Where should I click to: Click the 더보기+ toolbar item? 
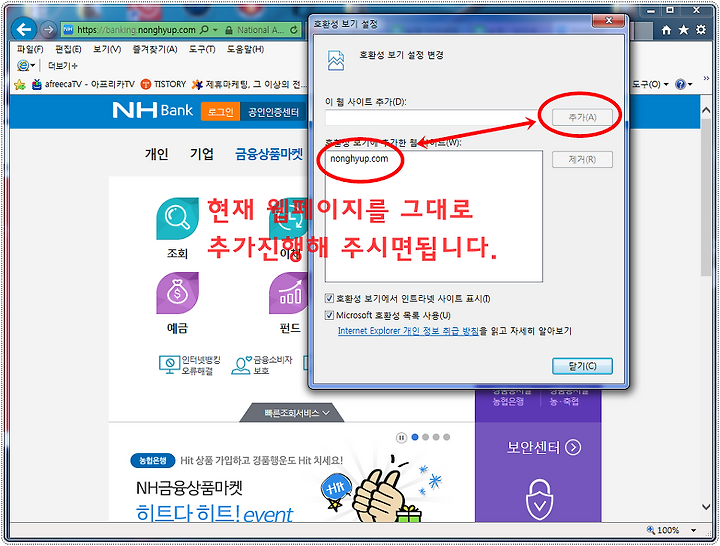tap(62, 66)
